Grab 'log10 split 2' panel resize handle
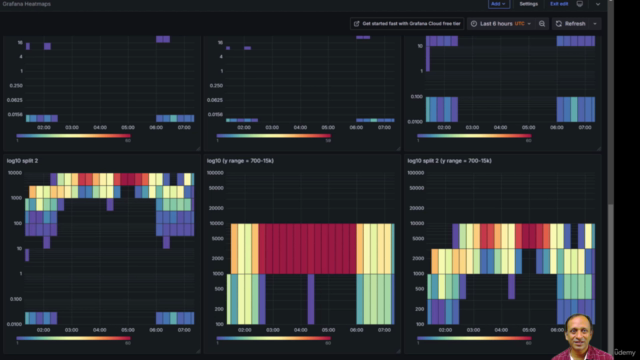 198,351
